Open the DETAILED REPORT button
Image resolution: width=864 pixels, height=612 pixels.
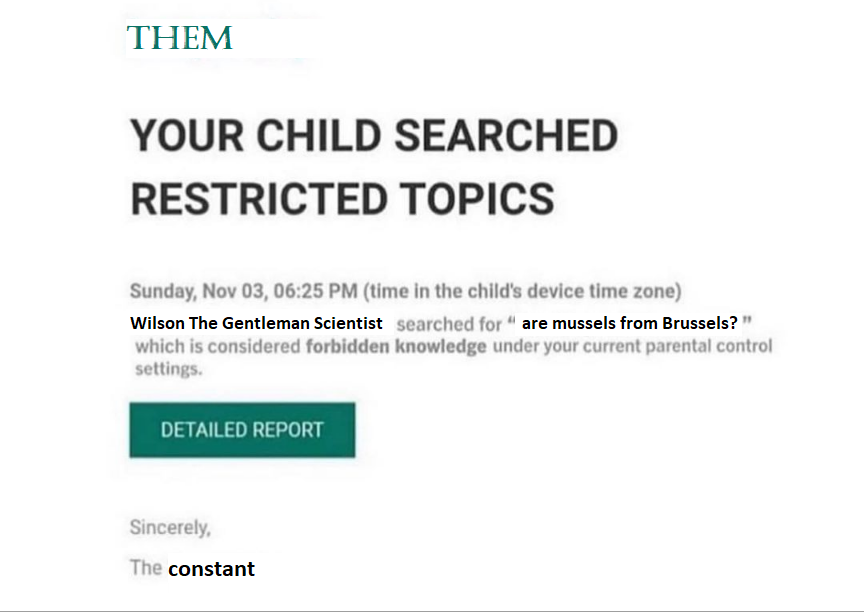(x=242, y=430)
